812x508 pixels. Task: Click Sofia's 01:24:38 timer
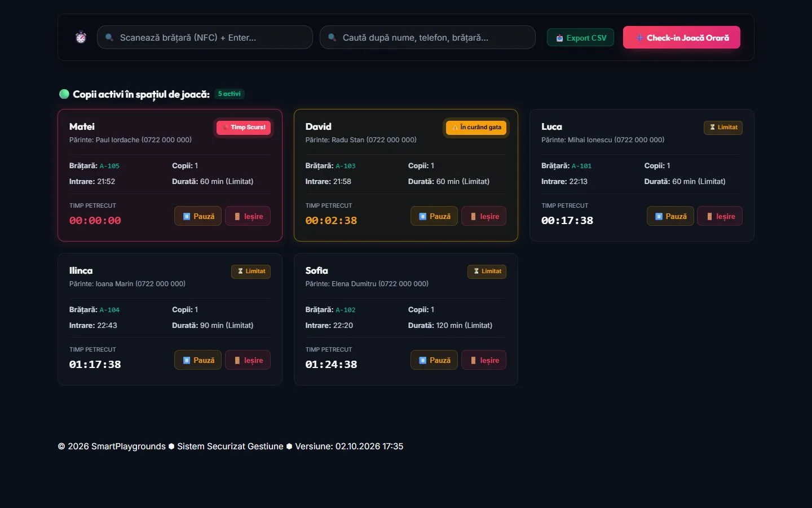click(332, 365)
